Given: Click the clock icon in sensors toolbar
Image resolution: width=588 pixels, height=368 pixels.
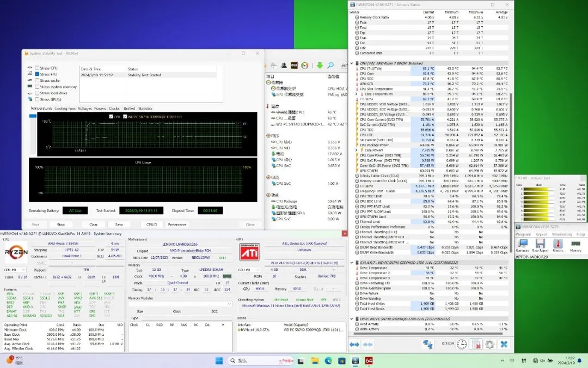Looking at the screenshot, I should (461, 345).
